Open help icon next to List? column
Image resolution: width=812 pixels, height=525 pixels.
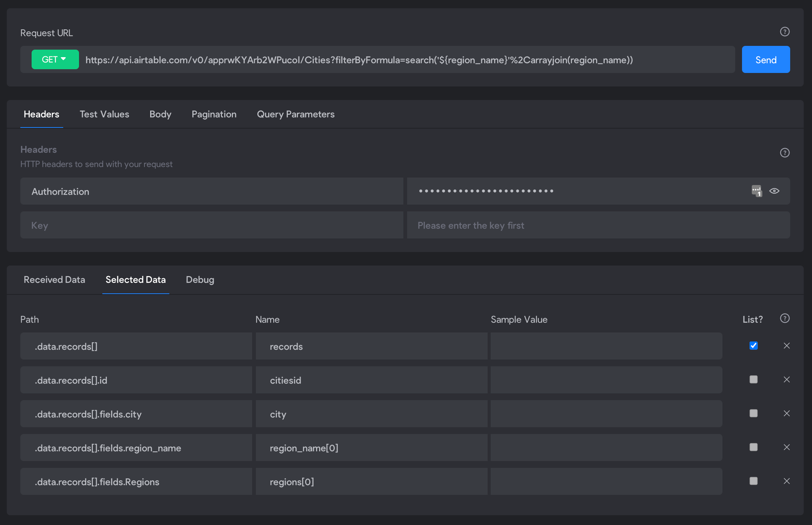785,319
